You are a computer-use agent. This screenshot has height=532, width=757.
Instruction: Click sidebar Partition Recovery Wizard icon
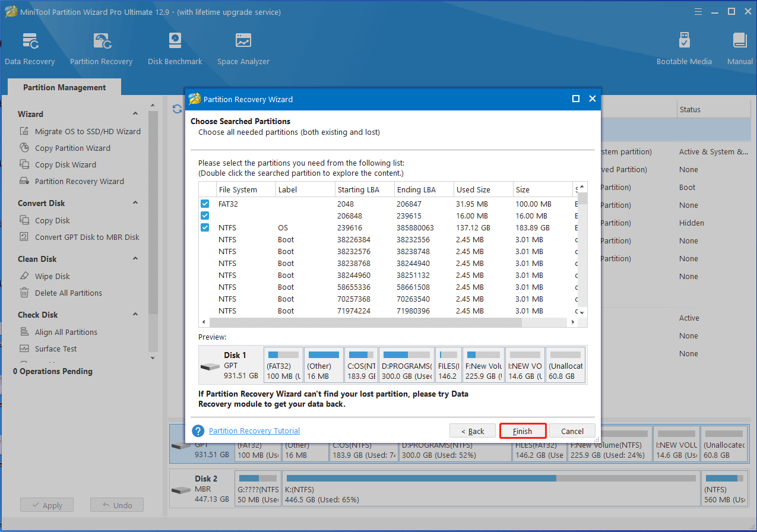pyautogui.click(x=24, y=181)
